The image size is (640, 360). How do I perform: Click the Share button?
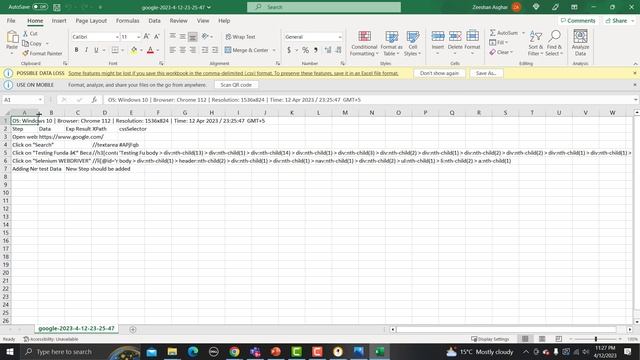coord(619,21)
